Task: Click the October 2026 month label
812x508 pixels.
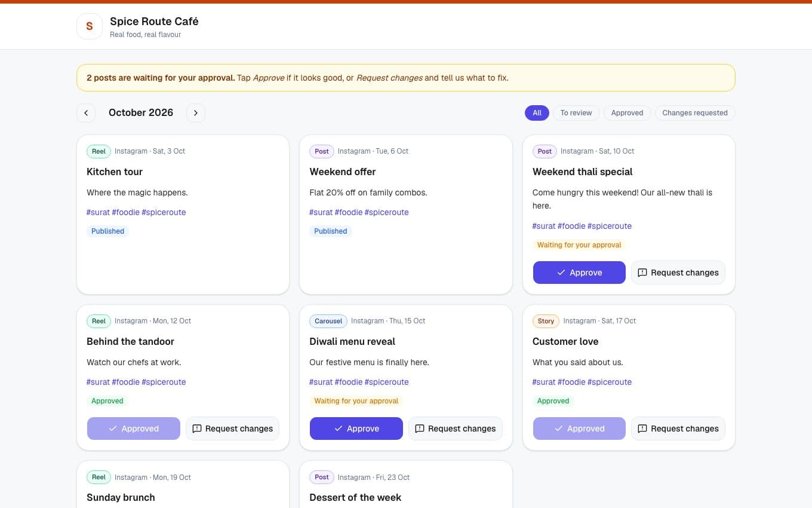Action: (141, 112)
